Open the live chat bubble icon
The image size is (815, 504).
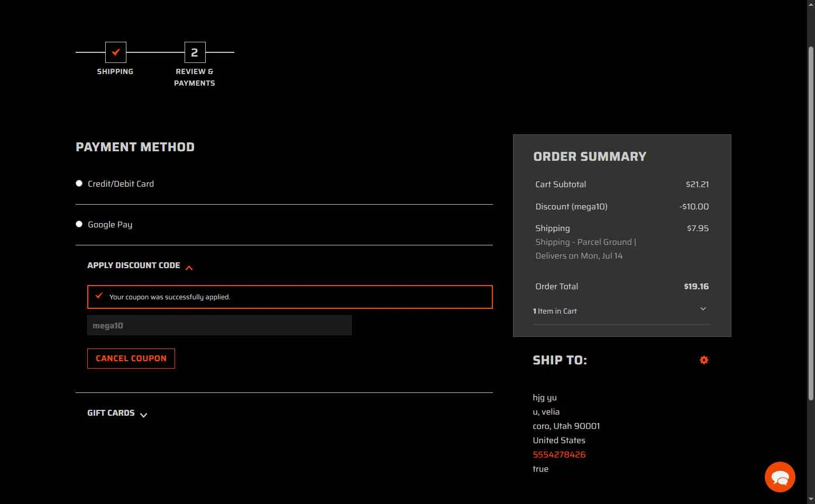780,477
